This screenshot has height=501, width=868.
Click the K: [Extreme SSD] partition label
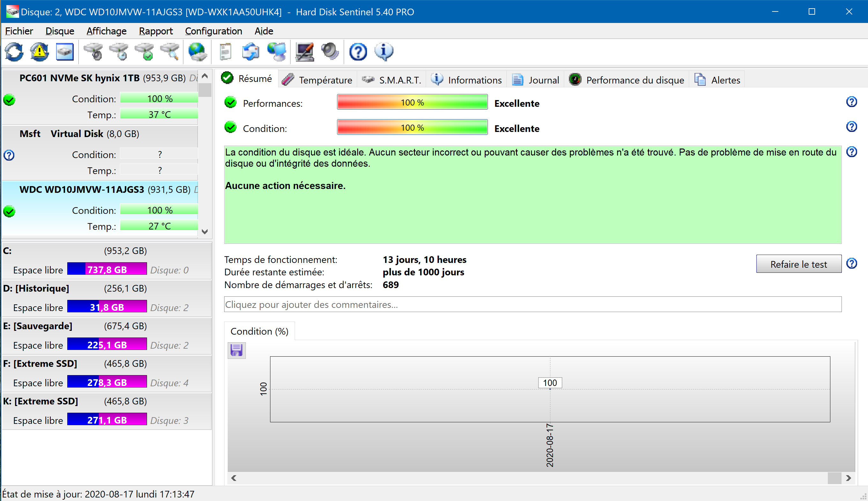(x=40, y=401)
